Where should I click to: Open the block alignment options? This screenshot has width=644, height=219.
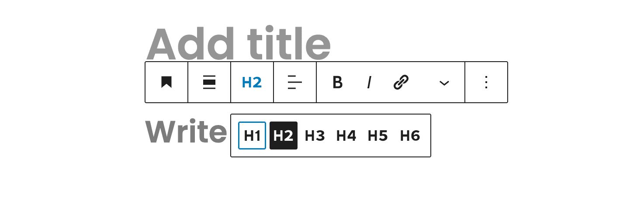click(209, 82)
